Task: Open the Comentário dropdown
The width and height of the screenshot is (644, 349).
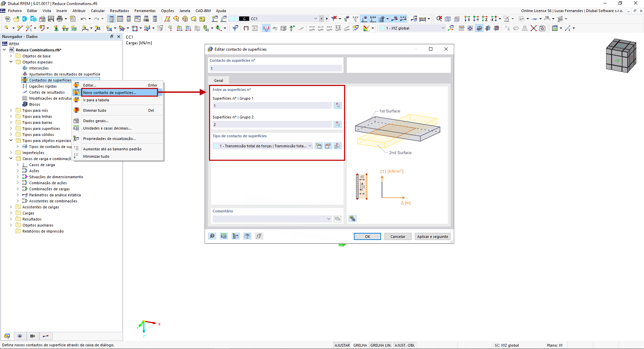Action: tap(328, 219)
